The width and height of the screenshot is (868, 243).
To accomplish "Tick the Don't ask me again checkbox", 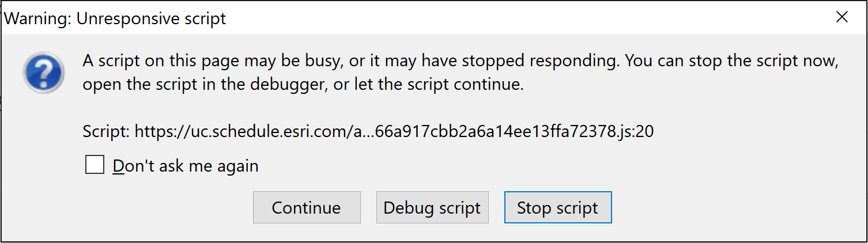I will point(95,165).
